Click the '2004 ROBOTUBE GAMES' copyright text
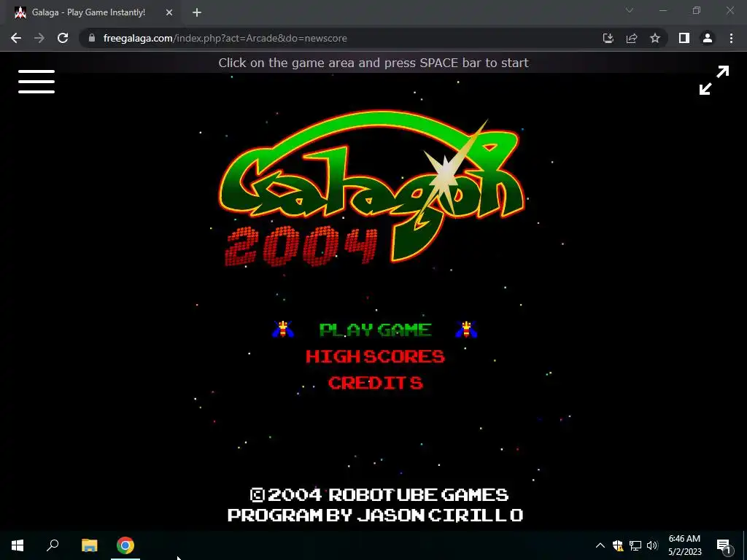Screen dimensions: 747x560 point(379,495)
